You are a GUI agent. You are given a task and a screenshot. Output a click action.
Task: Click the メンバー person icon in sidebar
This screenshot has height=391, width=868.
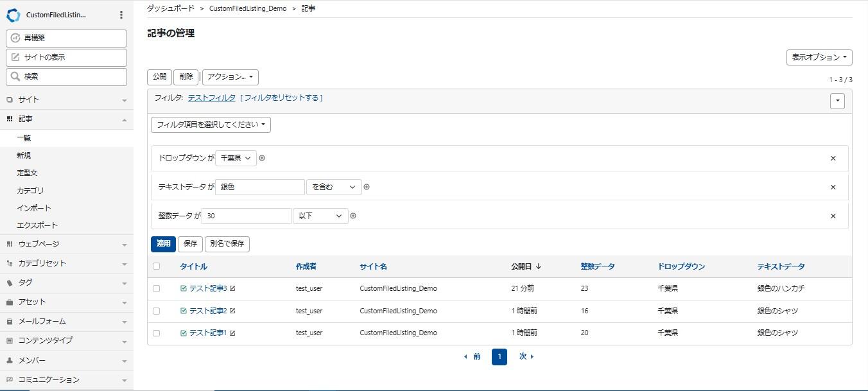(x=10, y=360)
